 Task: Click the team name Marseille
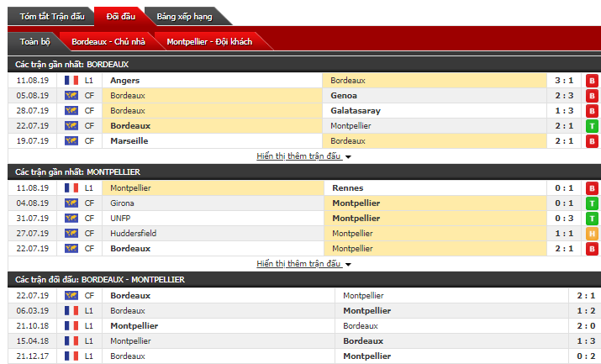click(129, 141)
